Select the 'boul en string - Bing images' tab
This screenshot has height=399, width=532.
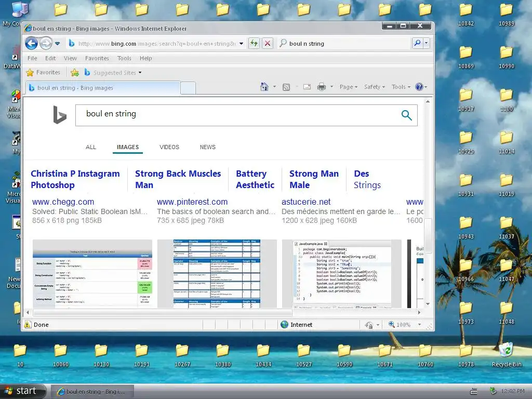[x=103, y=87]
